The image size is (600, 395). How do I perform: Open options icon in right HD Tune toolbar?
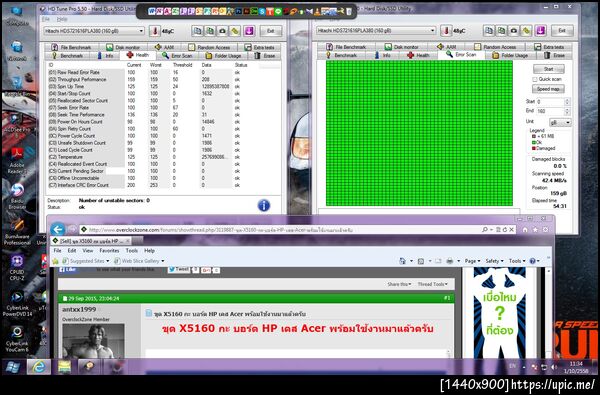click(526, 30)
